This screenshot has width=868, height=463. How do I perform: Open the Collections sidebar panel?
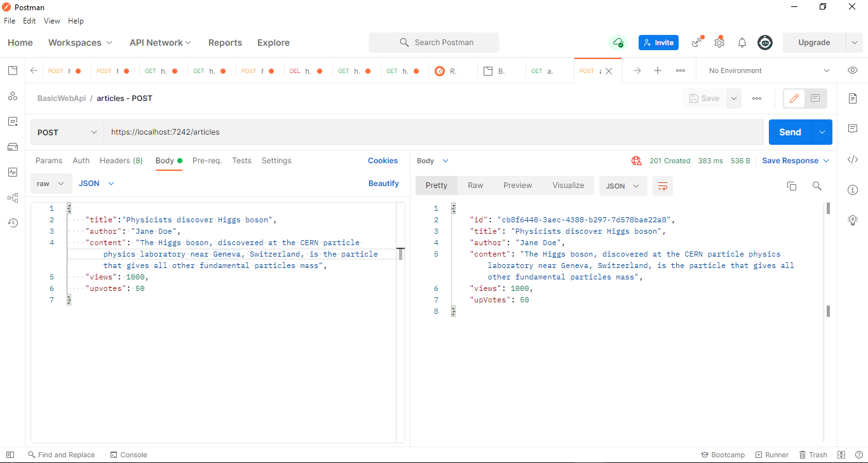point(13,70)
